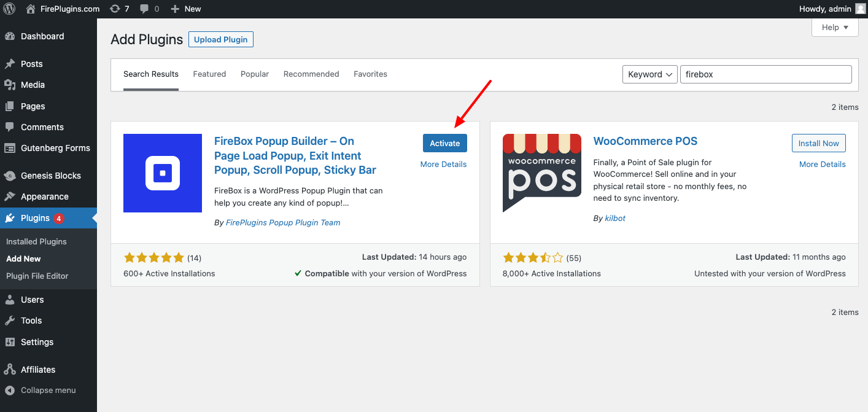The image size is (868, 412).
Task: Switch to the Popular tab
Action: [255, 74]
